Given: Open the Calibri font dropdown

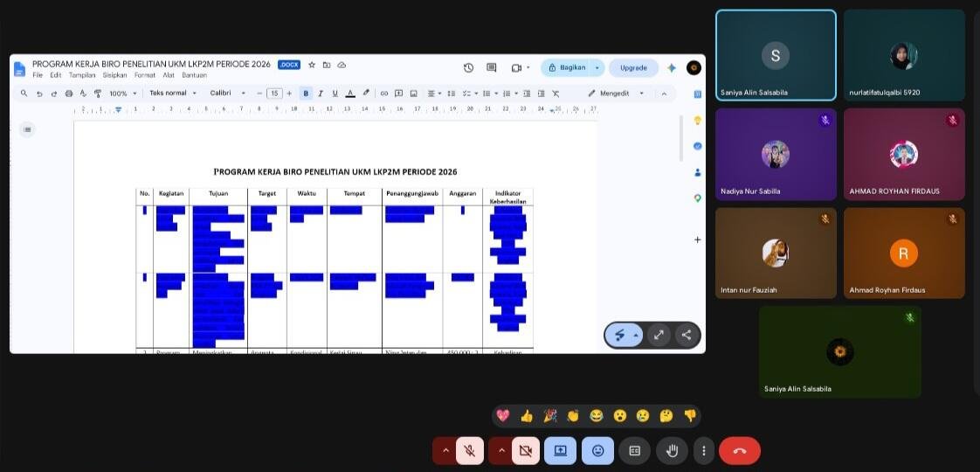Looking at the screenshot, I should tap(227, 94).
